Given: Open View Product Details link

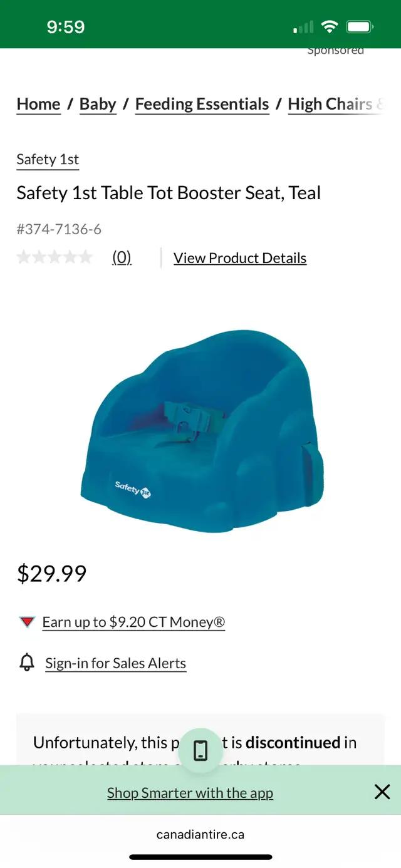Looking at the screenshot, I should tap(240, 258).
